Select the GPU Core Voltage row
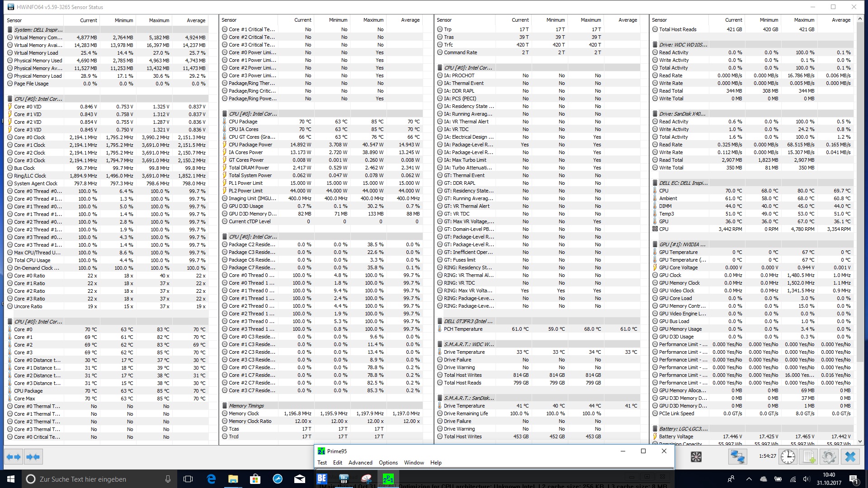 click(753, 267)
